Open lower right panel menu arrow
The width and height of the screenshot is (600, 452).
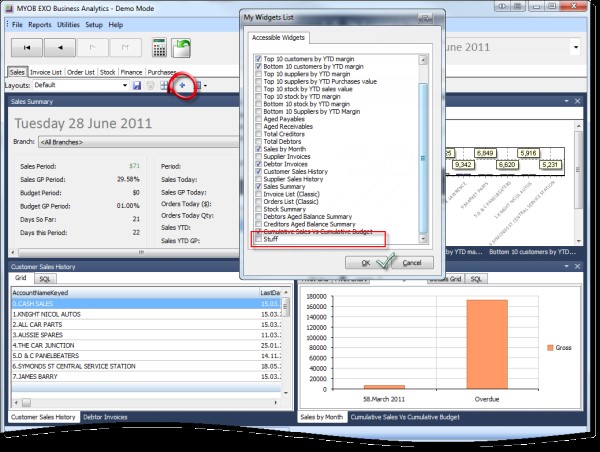tap(566, 266)
